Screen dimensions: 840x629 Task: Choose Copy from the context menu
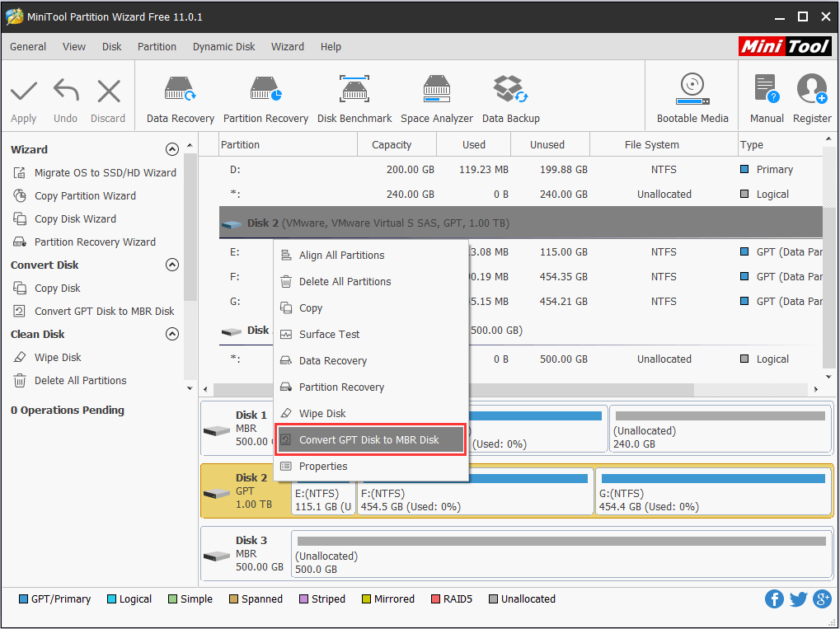coord(371,307)
